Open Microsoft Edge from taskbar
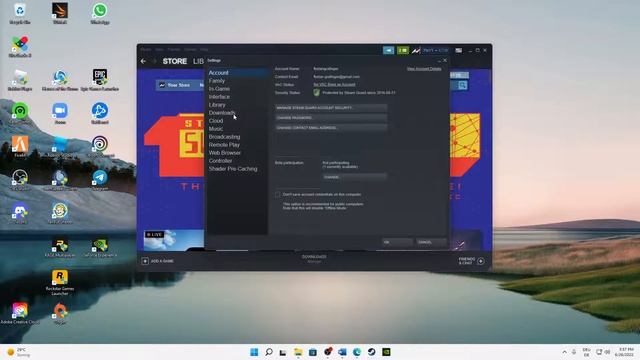The image size is (640, 360). tap(357, 352)
